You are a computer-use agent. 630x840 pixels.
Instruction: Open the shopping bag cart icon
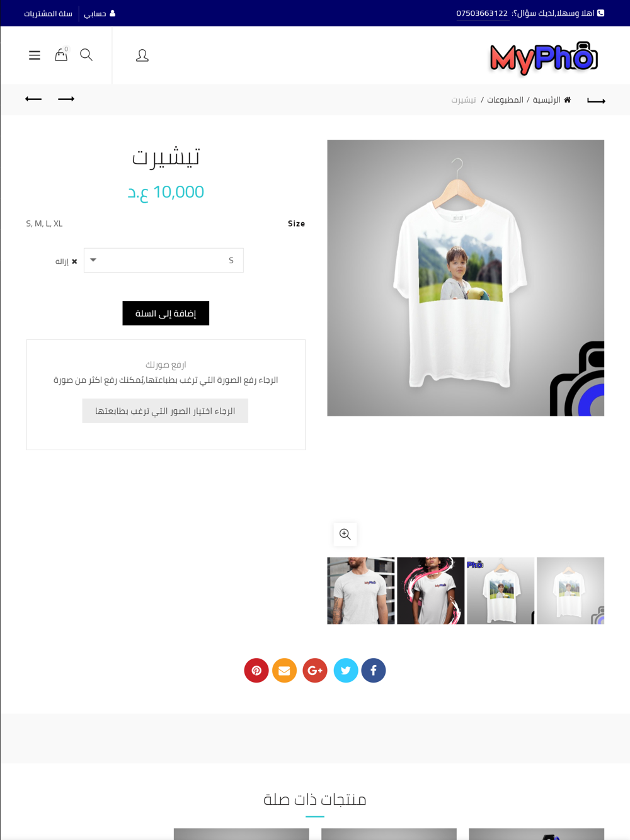(61, 55)
